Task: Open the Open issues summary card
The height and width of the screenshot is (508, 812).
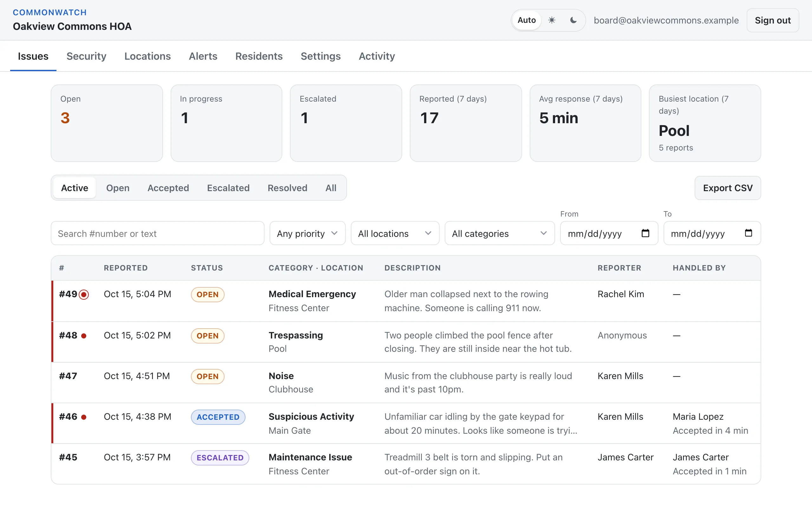Action: [107, 123]
